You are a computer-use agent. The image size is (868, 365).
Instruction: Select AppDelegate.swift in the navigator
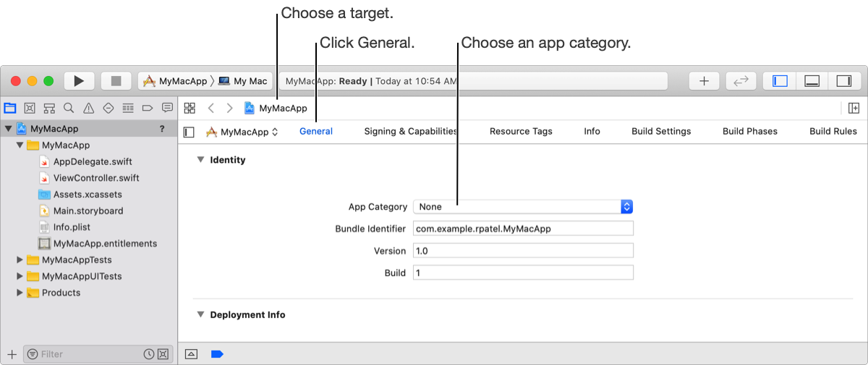click(x=93, y=161)
